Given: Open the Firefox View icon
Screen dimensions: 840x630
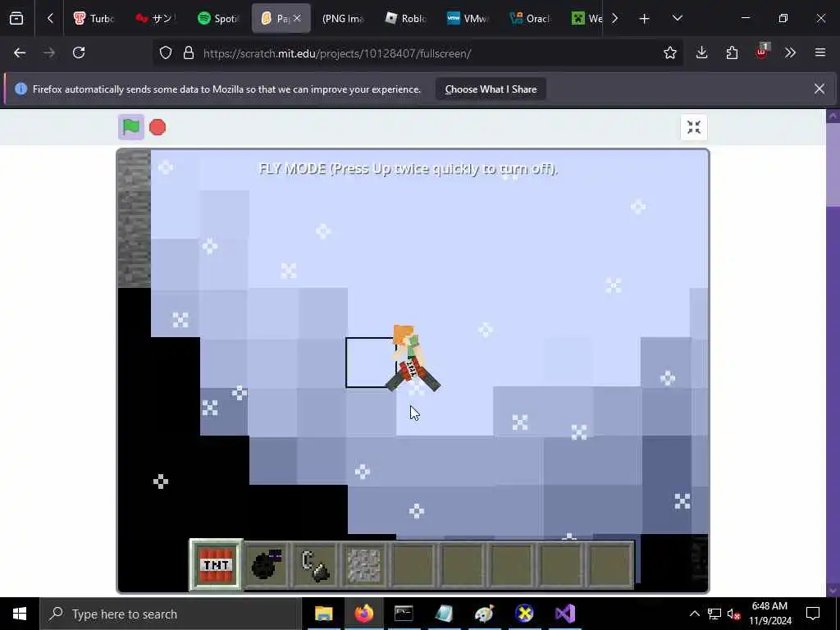Looking at the screenshot, I should pos(16,19).
